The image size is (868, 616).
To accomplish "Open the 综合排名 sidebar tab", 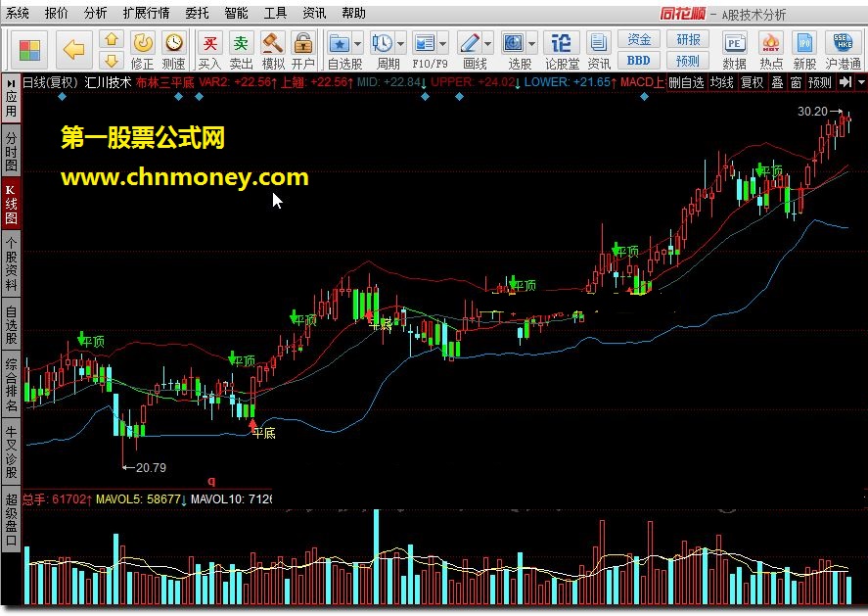I will pyautogui.click(x=11, y=385).
